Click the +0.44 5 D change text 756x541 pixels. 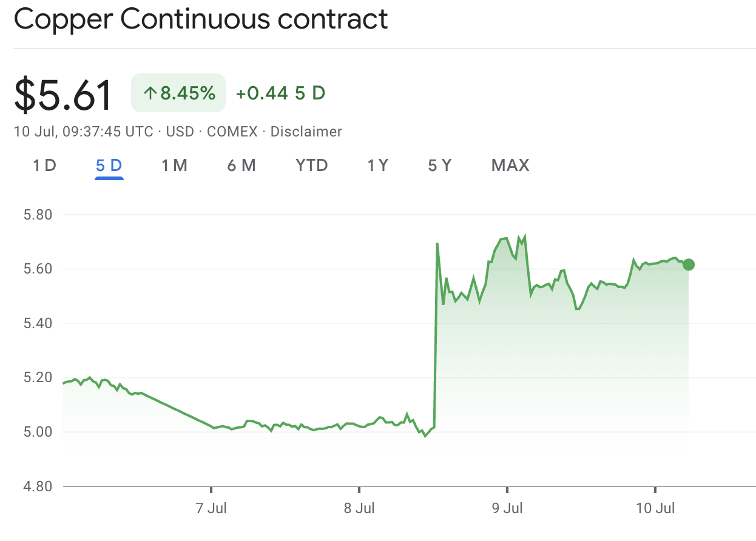280,93
